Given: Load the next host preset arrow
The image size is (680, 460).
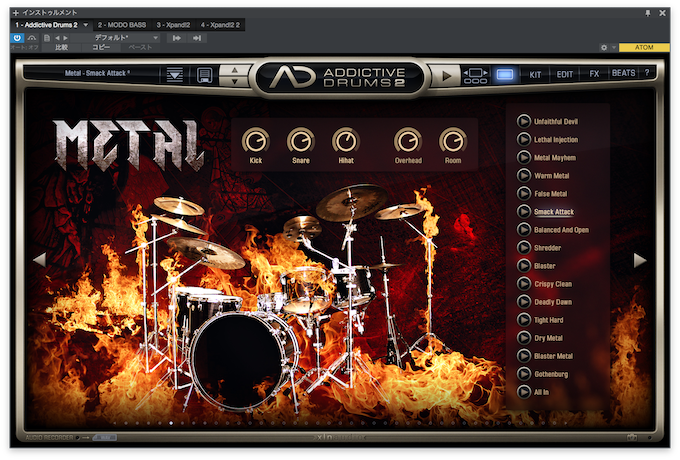Looking at the screenshot, I should click(65, 38).
